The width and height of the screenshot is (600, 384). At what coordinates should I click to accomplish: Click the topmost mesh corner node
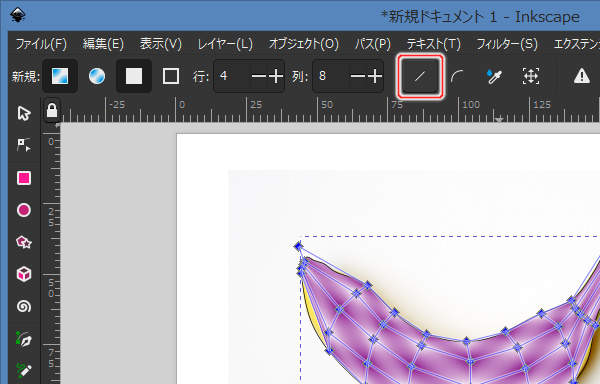pos(298,246)
